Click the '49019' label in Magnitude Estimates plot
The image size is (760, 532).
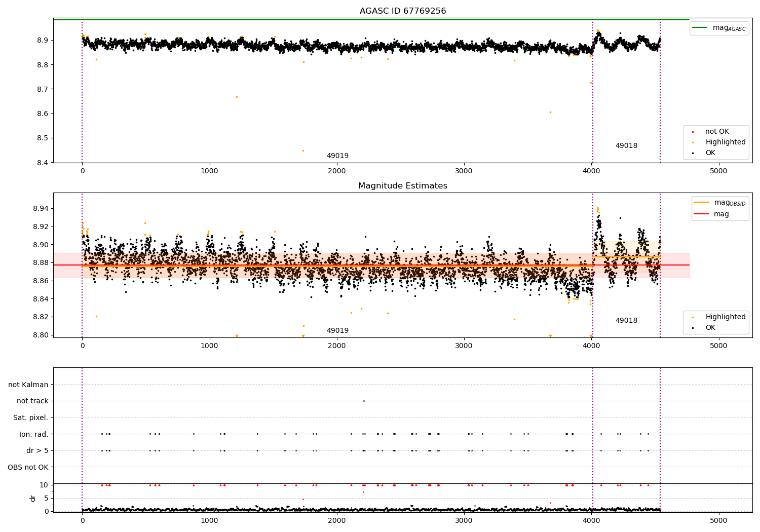(337, 331)
